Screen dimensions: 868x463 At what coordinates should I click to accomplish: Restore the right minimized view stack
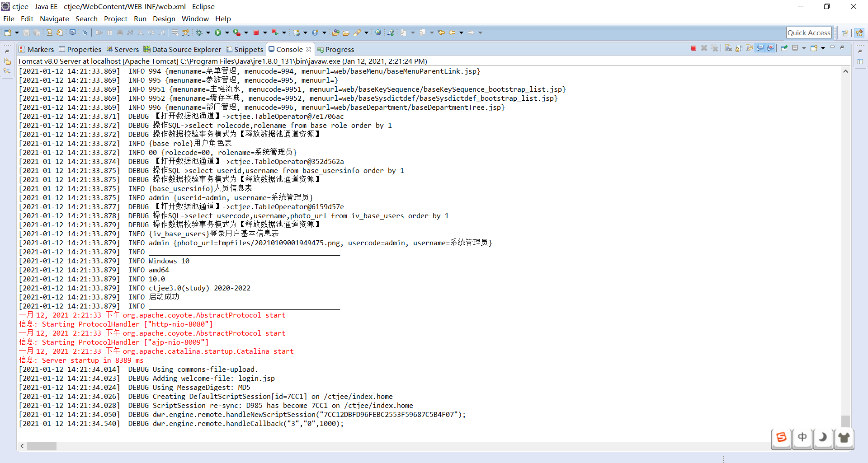(x=860, y=51)
